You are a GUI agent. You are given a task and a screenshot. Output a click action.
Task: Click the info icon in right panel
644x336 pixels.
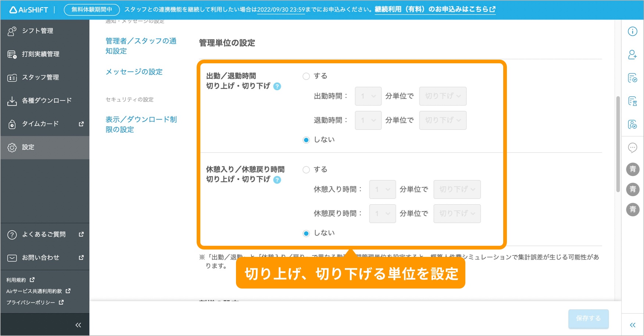pos(632,32)
